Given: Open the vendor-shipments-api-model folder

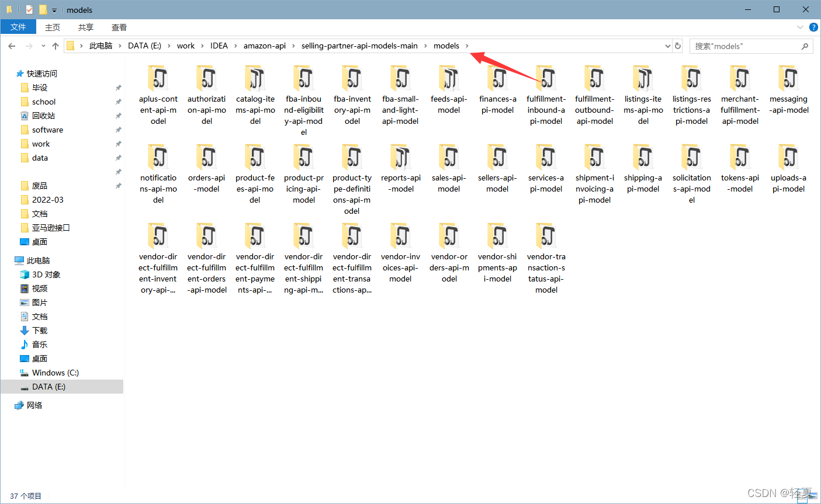Looking at the screenshot, I should coord(497,252).
